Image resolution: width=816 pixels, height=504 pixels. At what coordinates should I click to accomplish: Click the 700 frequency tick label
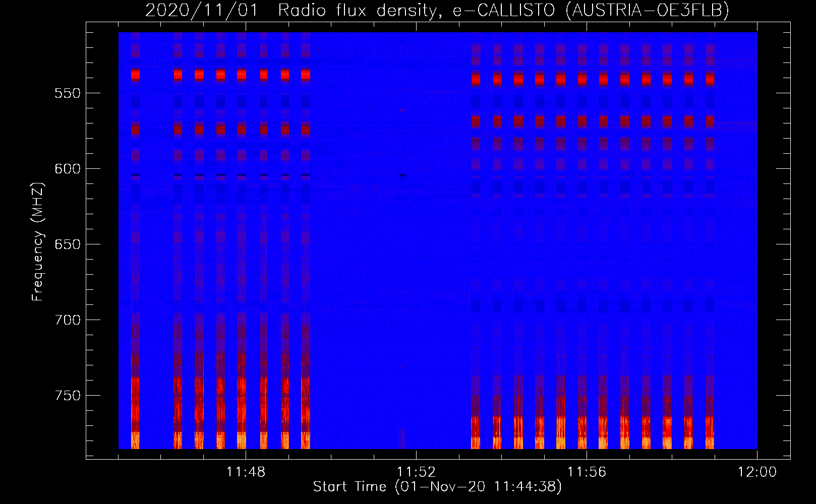point(68,321)
